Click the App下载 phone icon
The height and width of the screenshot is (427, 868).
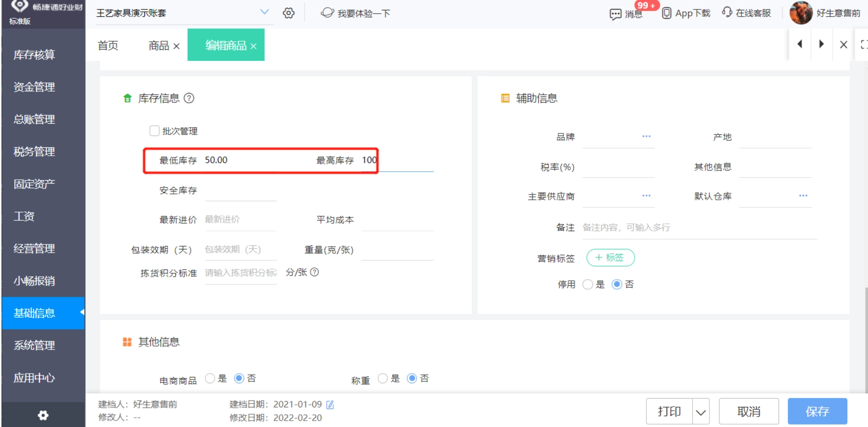[x=667, y=13]
